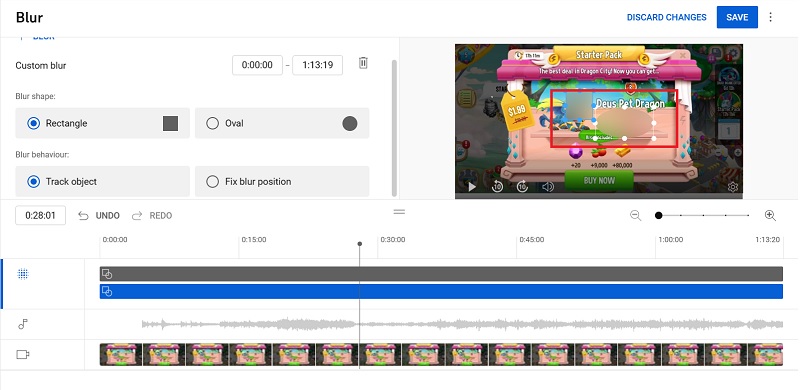Open preview player settings gear
800x390 pixels.
[733, 187]
